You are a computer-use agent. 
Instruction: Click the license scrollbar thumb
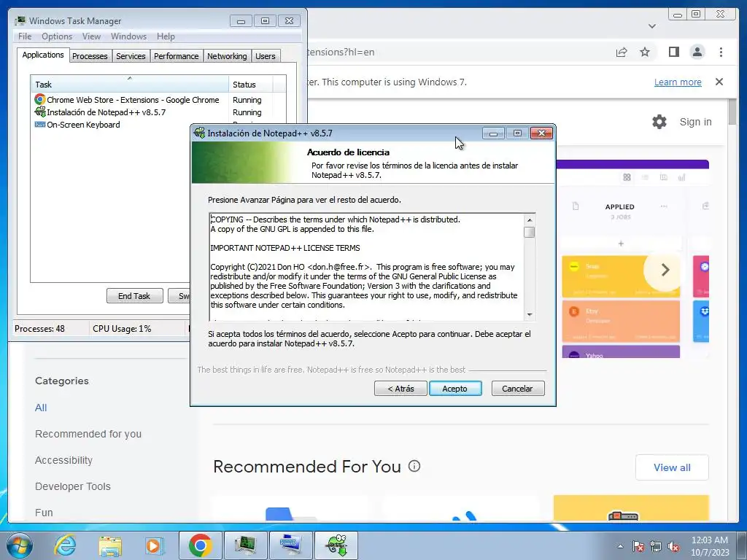530,233
